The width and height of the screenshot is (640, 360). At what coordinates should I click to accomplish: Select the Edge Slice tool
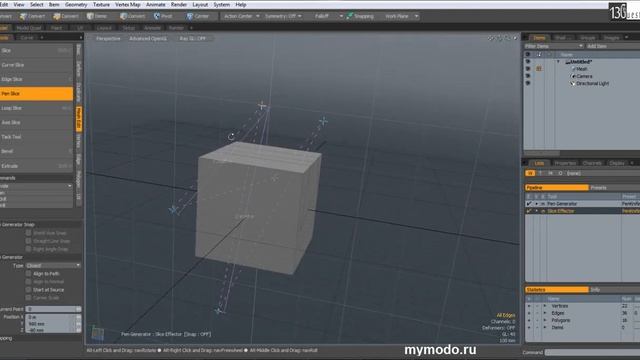click(x=36, y=79)
